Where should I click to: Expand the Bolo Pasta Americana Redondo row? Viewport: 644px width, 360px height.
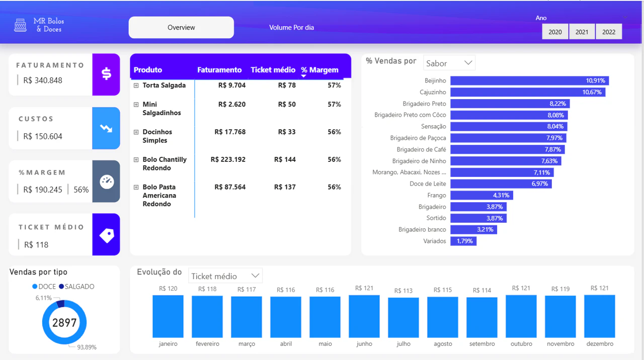click(136, 188)
